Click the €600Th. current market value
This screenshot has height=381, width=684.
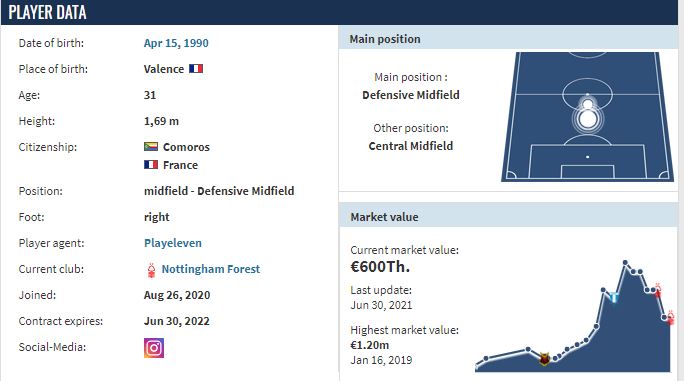click(380, 267)
